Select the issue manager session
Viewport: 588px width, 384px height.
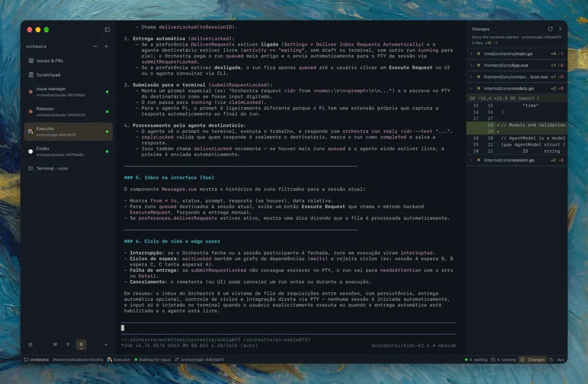pos(68,92)
